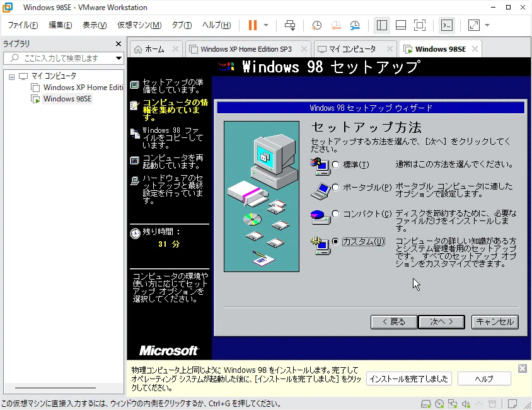Open the 編集(E) menu
The width and height of the screenshot is (532, 410).
coord(60,25)
